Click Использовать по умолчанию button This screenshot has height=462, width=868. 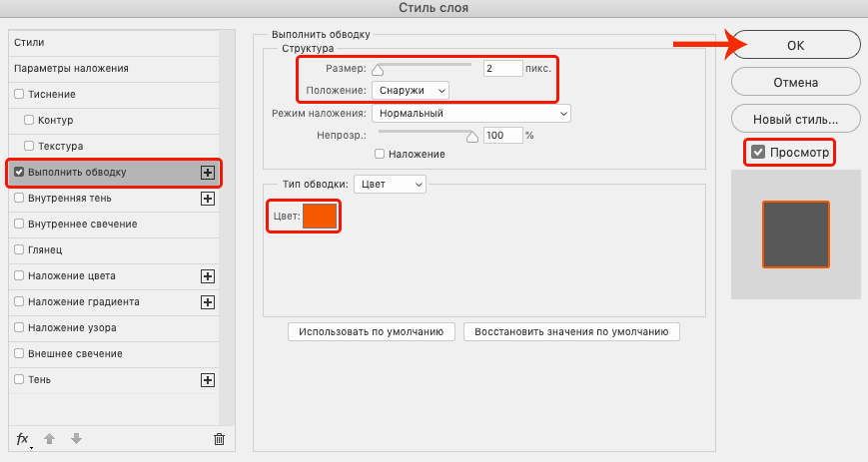point(372,332)
